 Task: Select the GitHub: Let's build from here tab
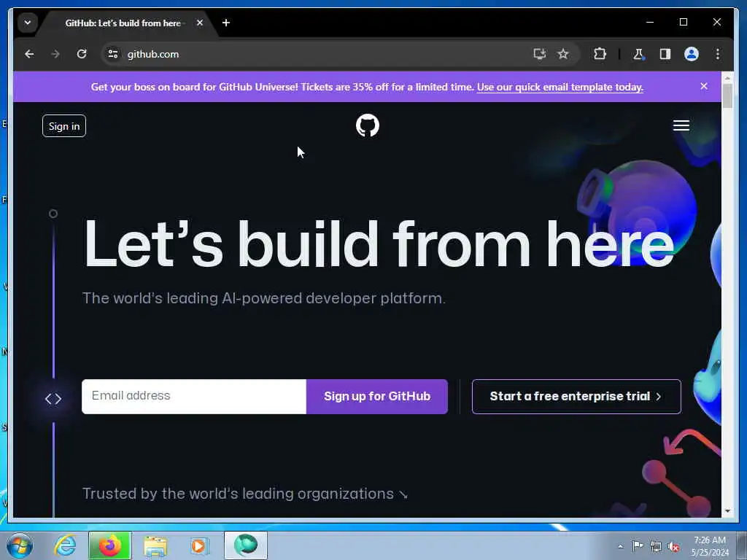click(123, 23)
